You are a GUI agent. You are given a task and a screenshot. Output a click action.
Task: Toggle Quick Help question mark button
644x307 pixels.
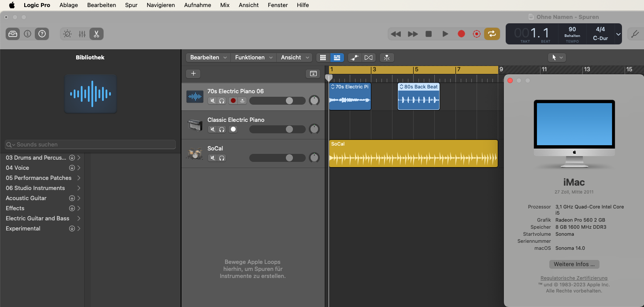coord(42,34)
